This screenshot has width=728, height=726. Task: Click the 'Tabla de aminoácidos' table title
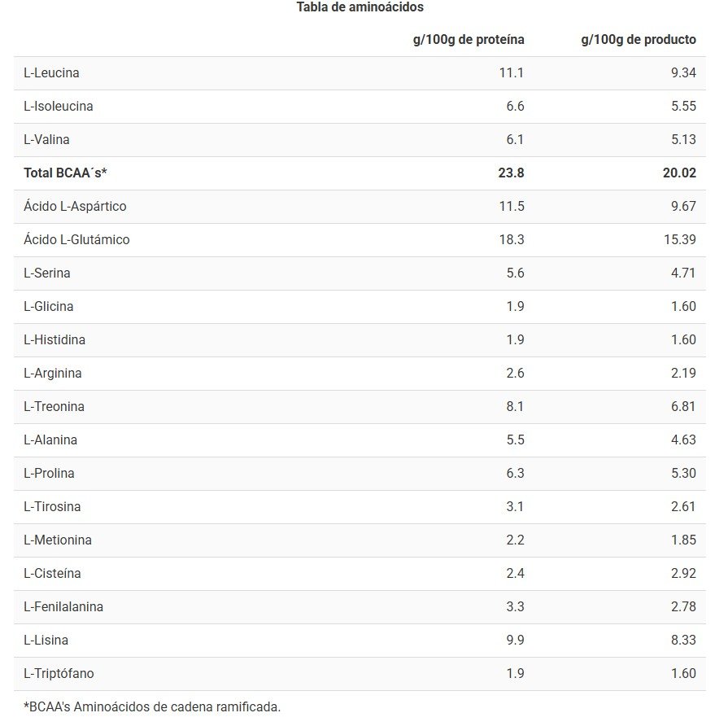[x=360, y=7]
